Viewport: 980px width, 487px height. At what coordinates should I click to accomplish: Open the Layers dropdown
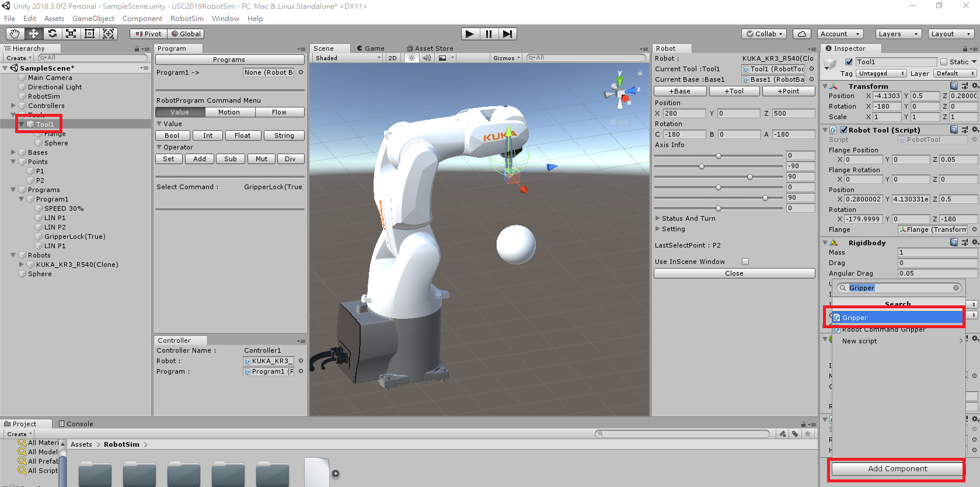click(898, 34)
